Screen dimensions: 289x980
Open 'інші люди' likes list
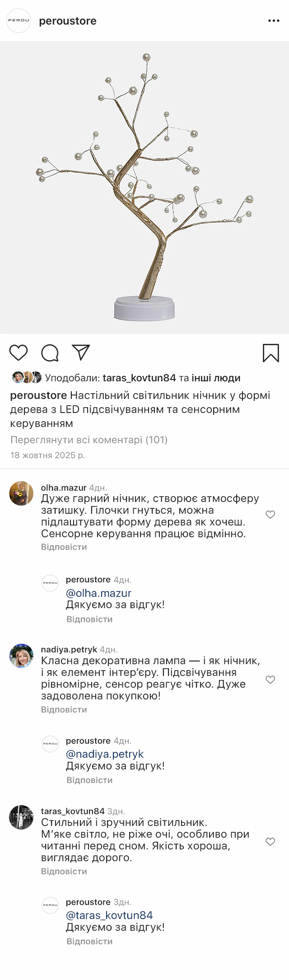coord(216,378)
